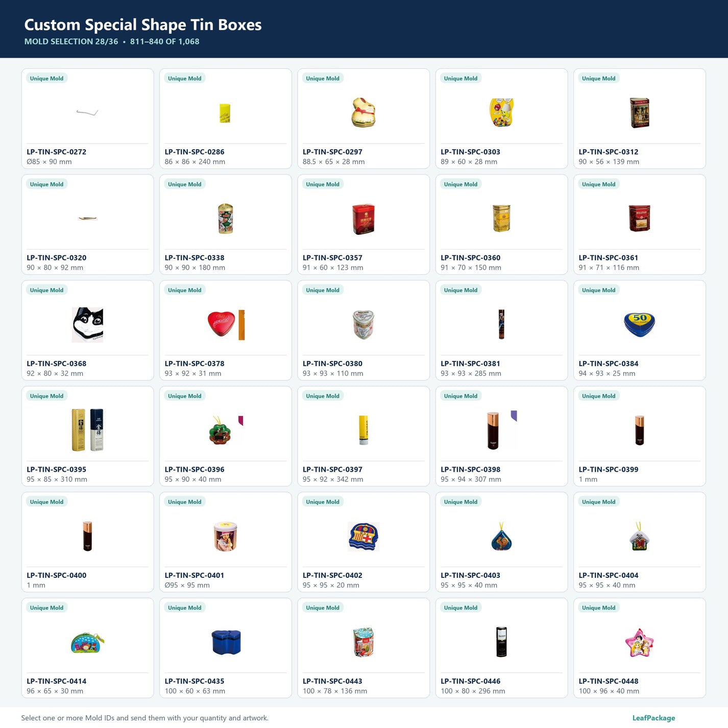Select the round portrait tin LP-TIN-SPC-0401 image
The height and width of the screenshot is (728, 728).
point(226,536)
